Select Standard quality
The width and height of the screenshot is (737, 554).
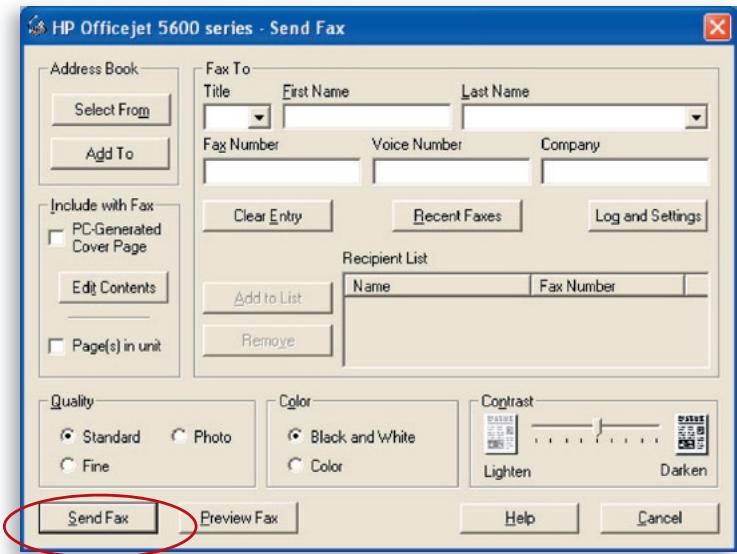click(x=68, y=436)
